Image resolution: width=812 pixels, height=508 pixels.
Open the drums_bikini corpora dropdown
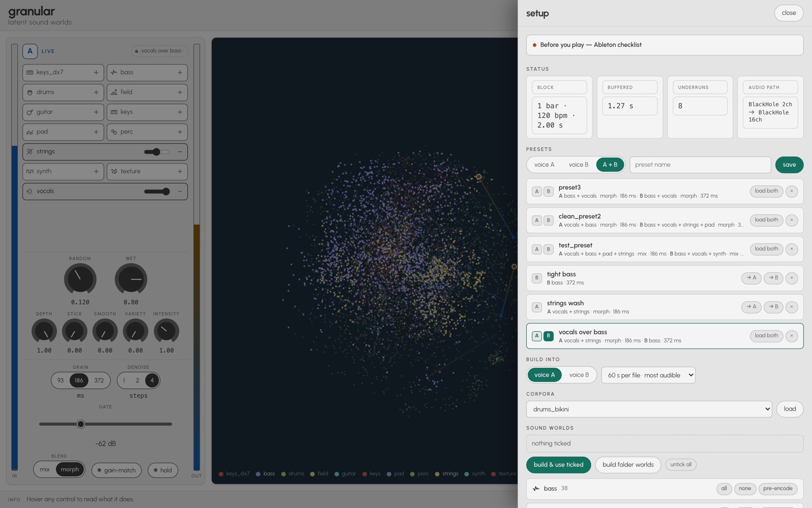pos(649,409)
